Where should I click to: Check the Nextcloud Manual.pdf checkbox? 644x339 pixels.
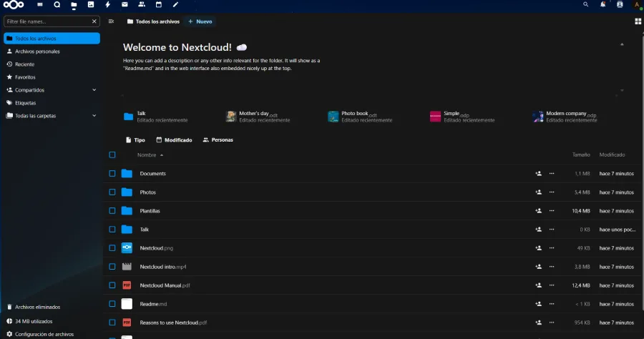click(x=112, y=285)
